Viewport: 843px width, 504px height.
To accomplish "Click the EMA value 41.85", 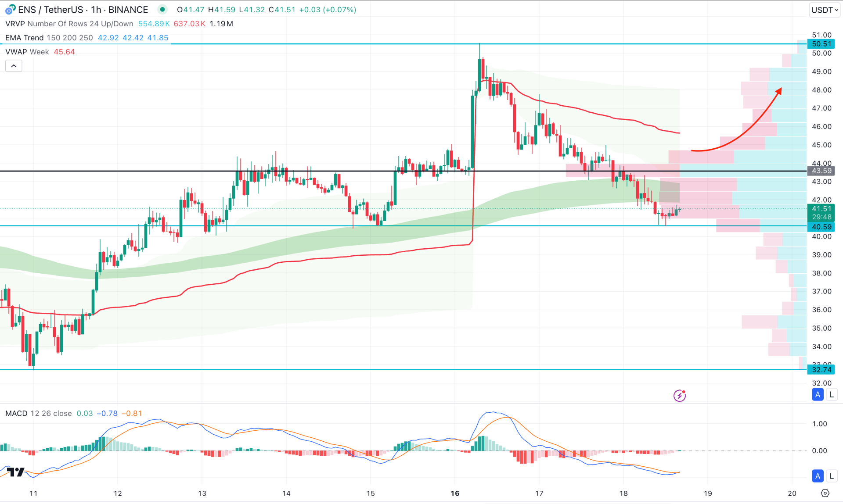I will tap(158, 38).
